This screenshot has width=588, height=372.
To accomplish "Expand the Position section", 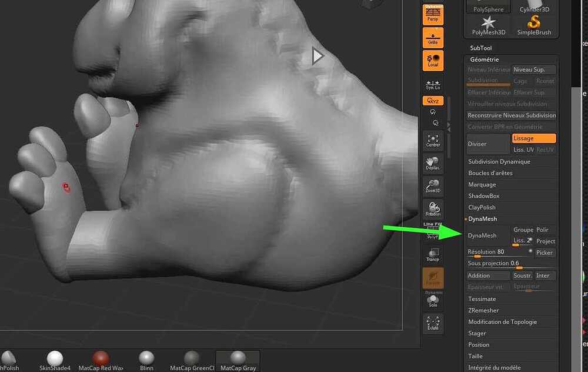I will (x=479, y=344).
